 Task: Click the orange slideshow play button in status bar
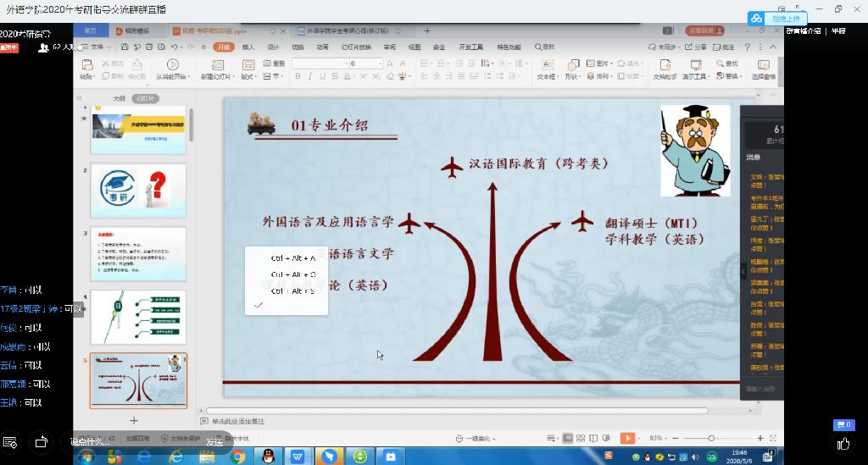click(627, 438)
